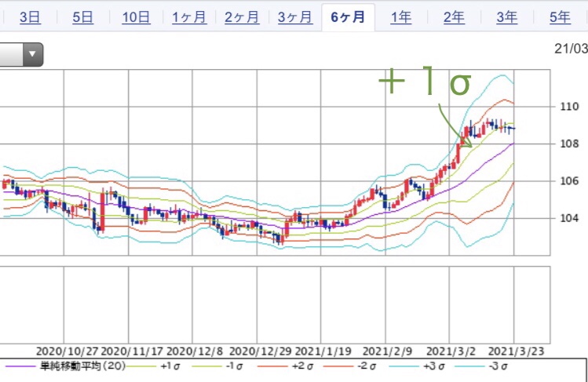Switch chart range to 5日
Viewport: 588px width, 382px height.
(x=82, y=17)
